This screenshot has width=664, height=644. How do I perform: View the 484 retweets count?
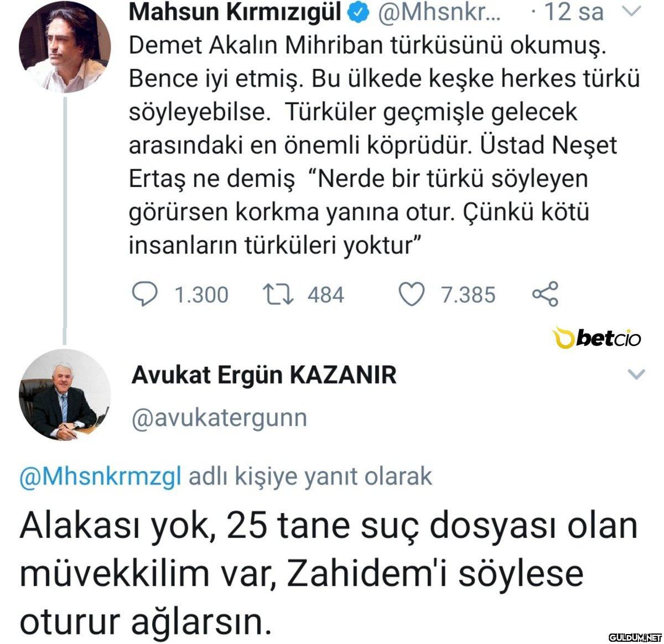click(326, 294)
